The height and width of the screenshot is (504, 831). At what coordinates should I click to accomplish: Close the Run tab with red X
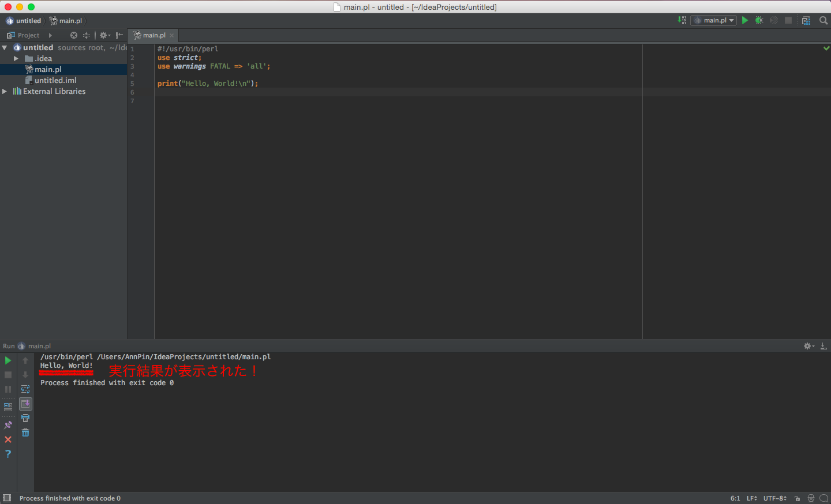pos(8,439)
